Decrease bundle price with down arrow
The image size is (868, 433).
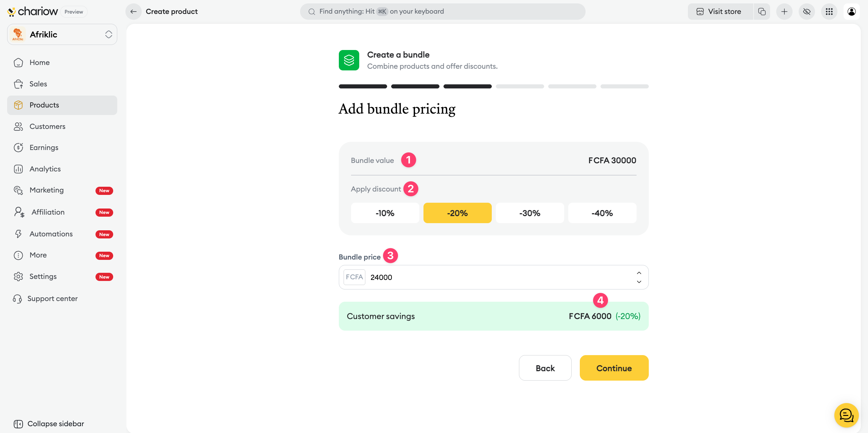pyautogui.click(x=639, y=282)
